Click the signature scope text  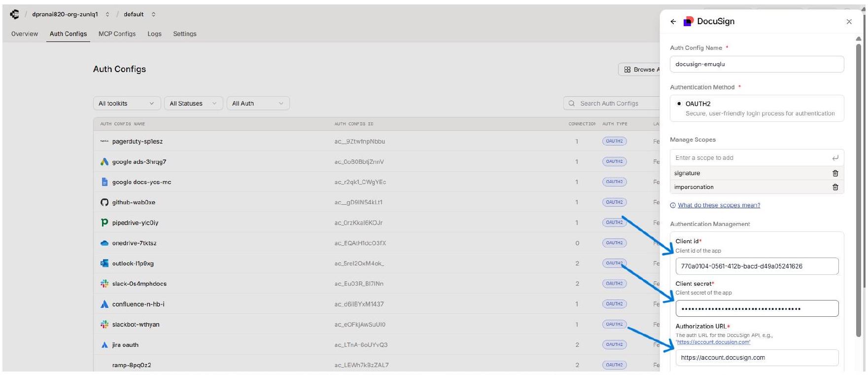[687, 173]
